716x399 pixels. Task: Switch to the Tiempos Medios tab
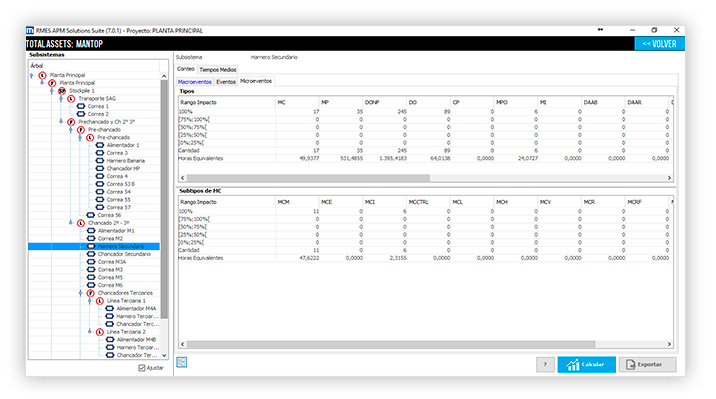[218, 70]
